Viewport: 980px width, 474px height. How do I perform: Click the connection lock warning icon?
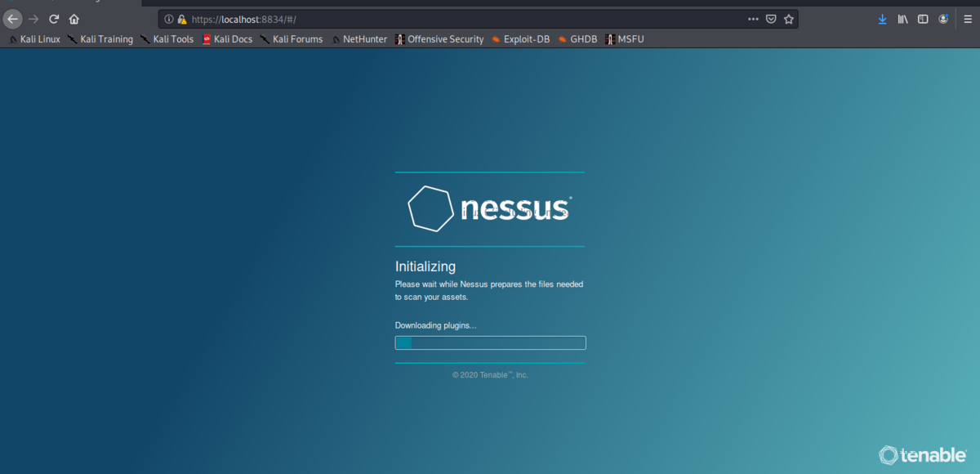pos(181,19)
